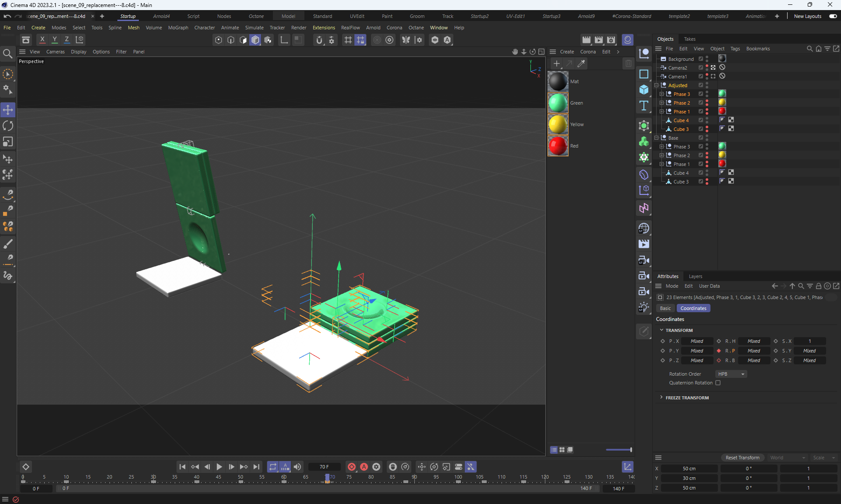This screenshot has width=841, height=504.
Task: Open the Basic attributes tab
Action: point(665,308)
